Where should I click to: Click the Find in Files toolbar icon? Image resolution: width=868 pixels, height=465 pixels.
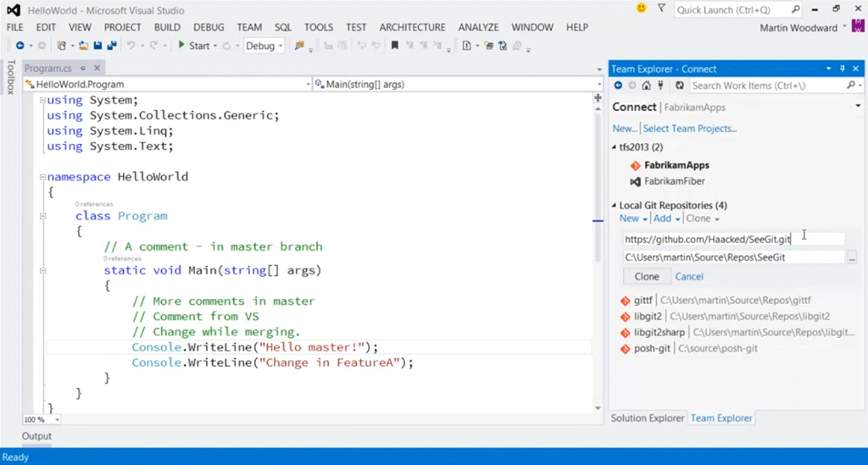point(299,46)
